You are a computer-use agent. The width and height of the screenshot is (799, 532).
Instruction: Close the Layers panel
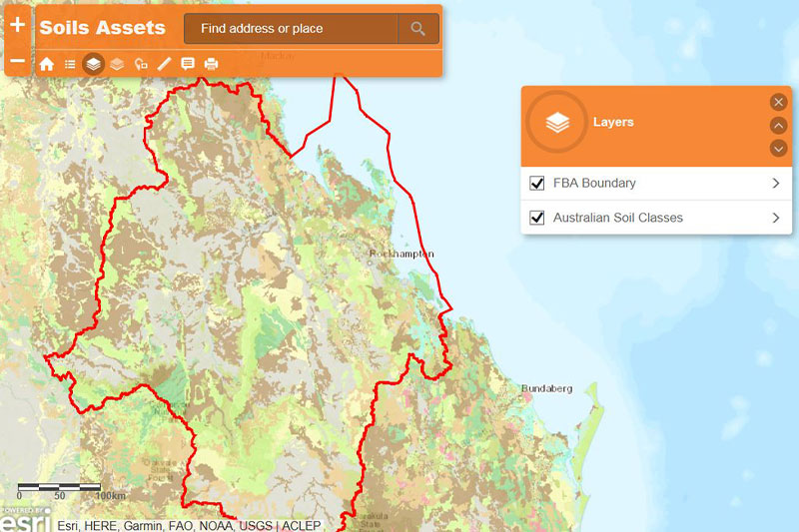tap(779, 102)
